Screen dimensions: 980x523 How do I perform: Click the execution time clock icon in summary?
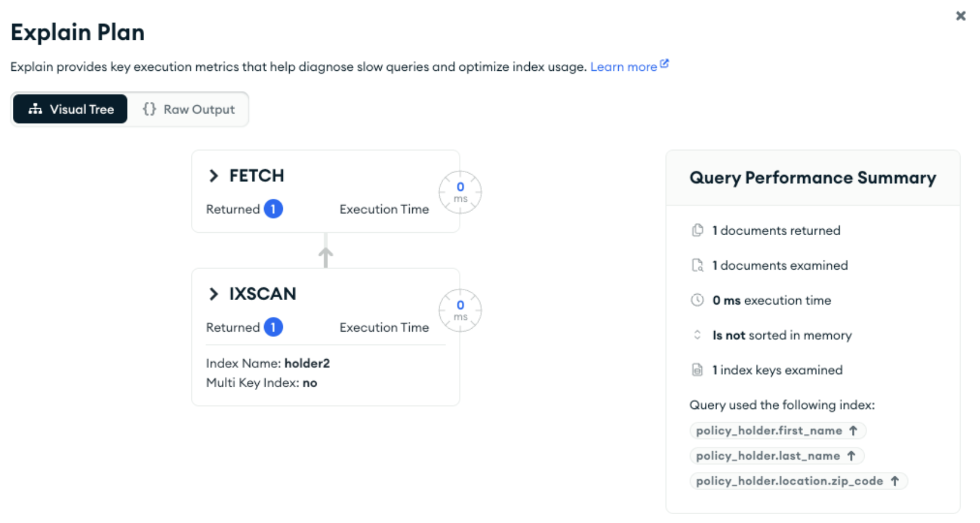[x=697, y=300]
